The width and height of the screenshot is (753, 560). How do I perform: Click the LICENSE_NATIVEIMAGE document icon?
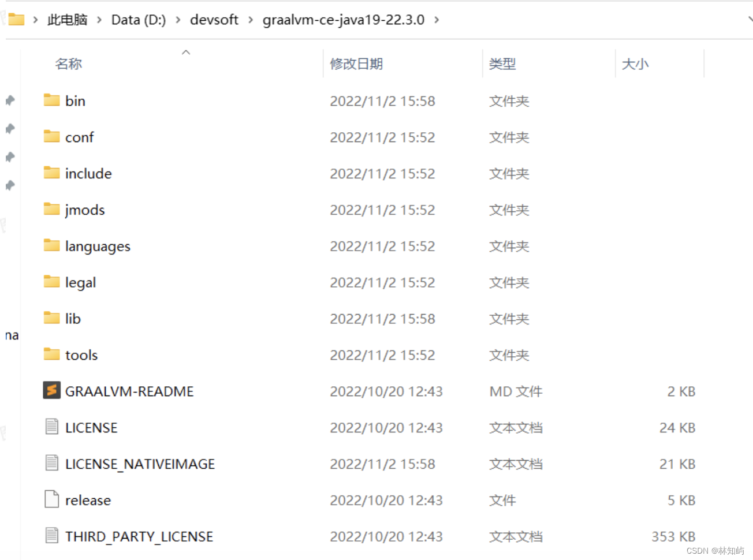tap(51, 464)
